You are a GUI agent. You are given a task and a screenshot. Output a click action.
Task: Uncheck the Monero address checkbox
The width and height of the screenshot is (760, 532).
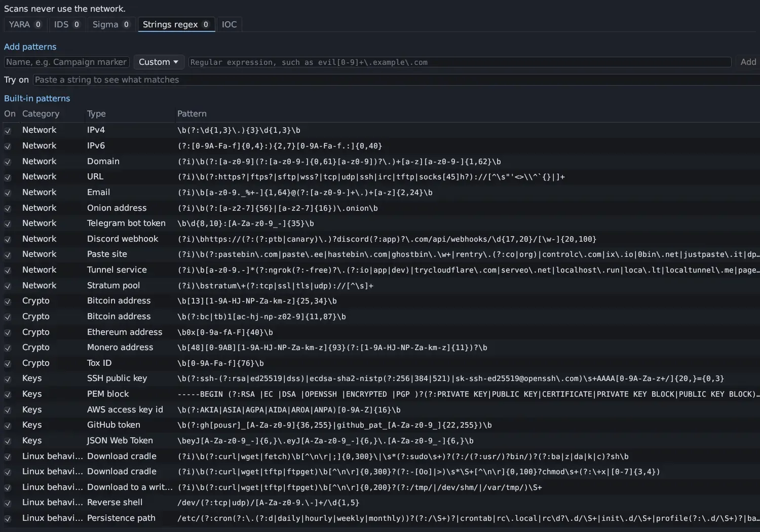[8, 348]
